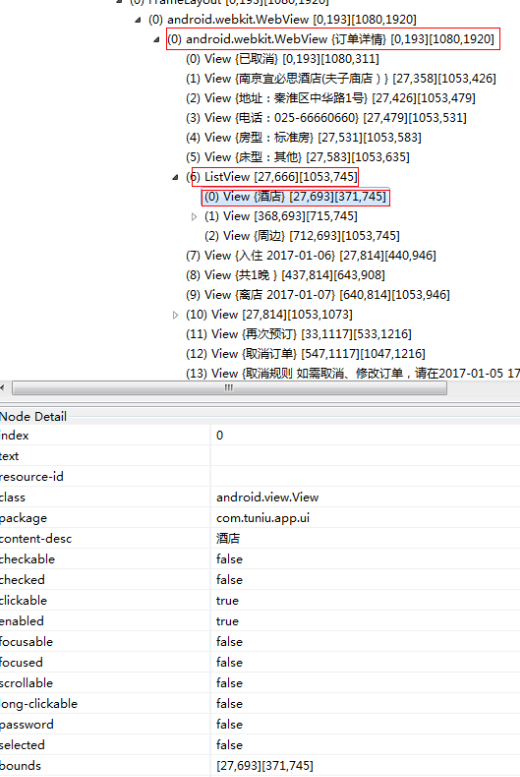Viewport: 520px width, 777px height.
Task: Select the View 房型：标准房 row
Action: click(x=303, y=137)
